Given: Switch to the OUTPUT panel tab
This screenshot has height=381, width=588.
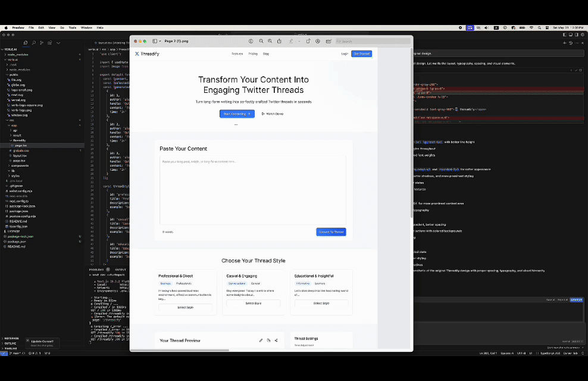Looking at the screenshot, I should point(120,270).
